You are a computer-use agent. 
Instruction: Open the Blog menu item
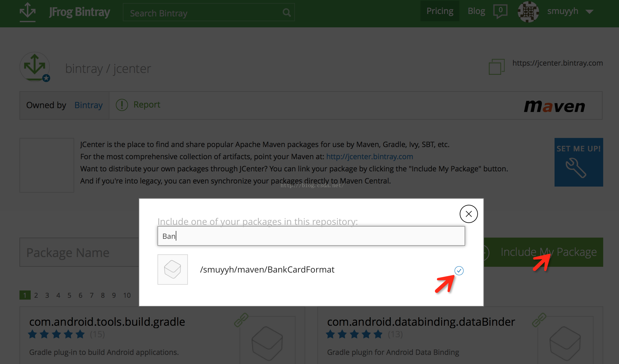pos(476,11)
